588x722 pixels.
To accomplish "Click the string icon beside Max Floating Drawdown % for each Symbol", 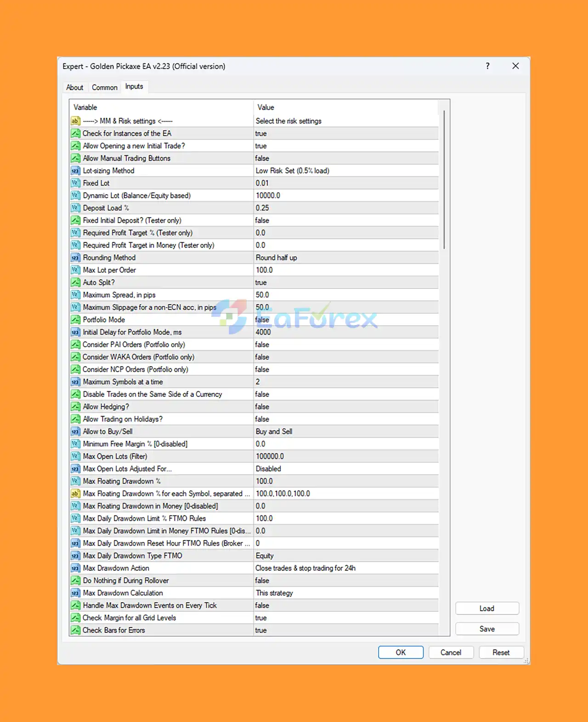I will pyautogui.click(x=75, y=493).
